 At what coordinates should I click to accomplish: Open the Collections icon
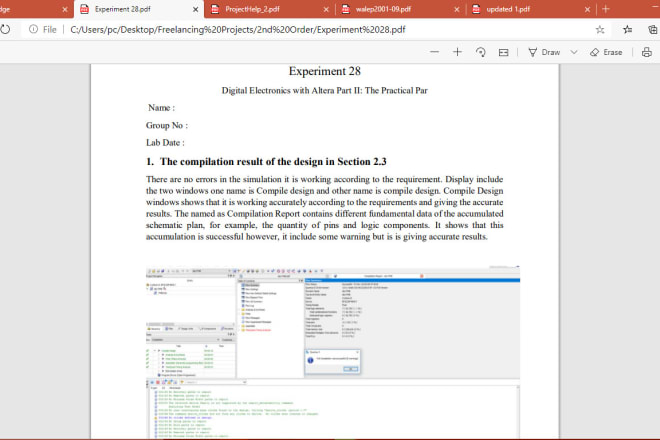point(652,29)
